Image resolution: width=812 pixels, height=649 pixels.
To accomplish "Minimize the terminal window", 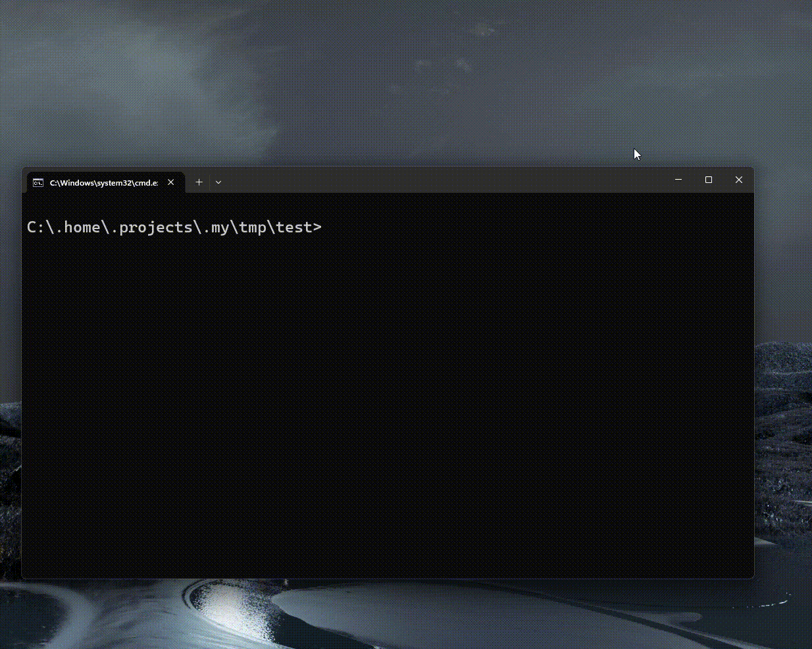I will (678, 180).
